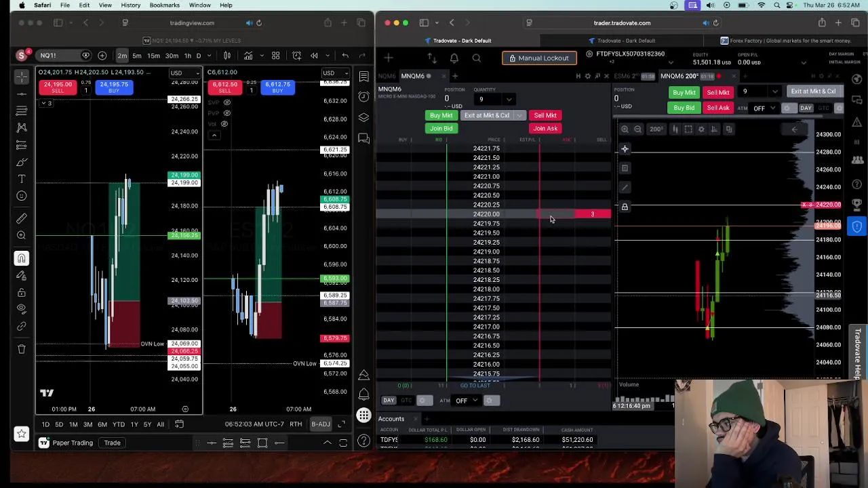868x488 pixels.
Task: Click Buy Mkt in the DOM panel
Action: pos(441,116)
